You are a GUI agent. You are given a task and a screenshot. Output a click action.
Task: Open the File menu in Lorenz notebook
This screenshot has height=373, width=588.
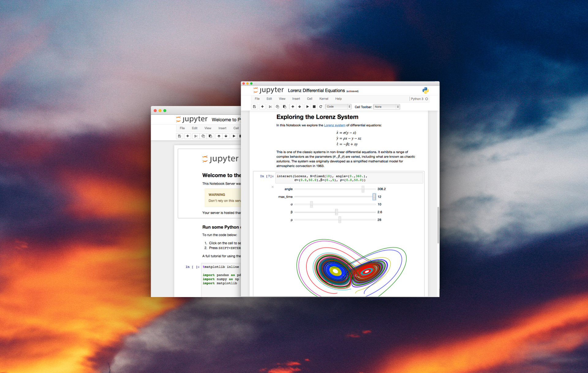point(257,99)
